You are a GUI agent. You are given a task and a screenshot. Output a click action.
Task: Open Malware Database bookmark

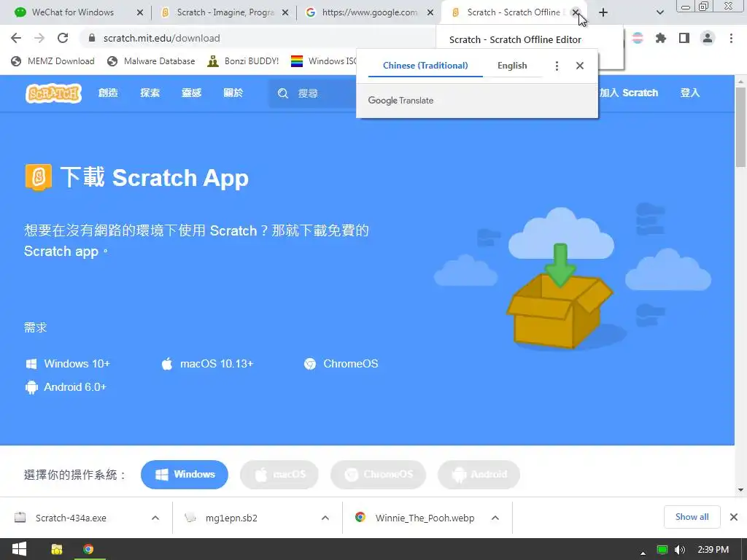tap(151, 61)
